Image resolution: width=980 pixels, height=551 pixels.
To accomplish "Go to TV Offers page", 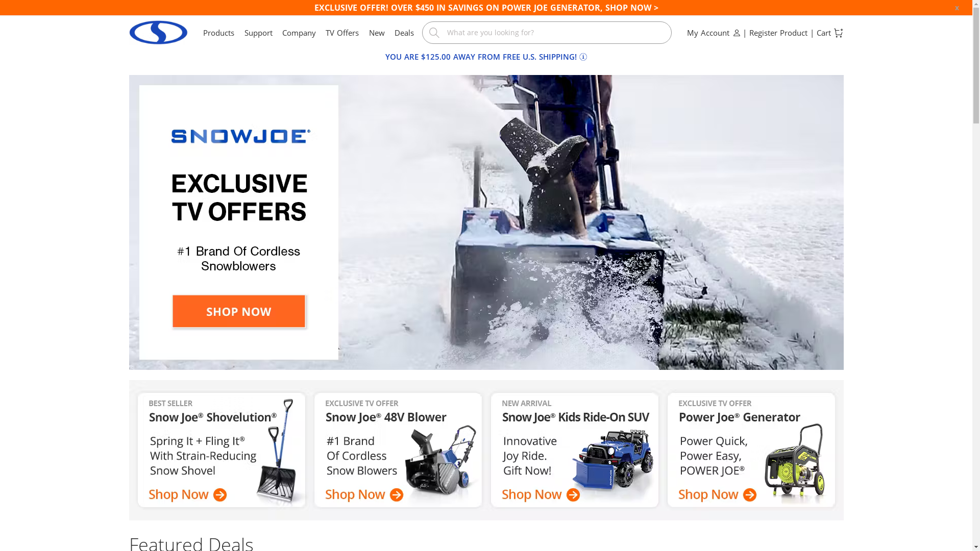I will 342,33.
